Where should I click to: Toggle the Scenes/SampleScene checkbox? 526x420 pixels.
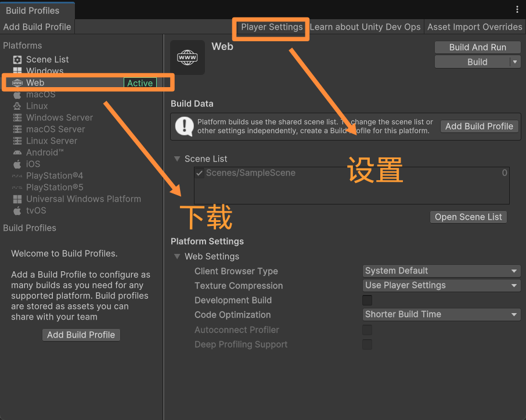click(x=199, y=173)
